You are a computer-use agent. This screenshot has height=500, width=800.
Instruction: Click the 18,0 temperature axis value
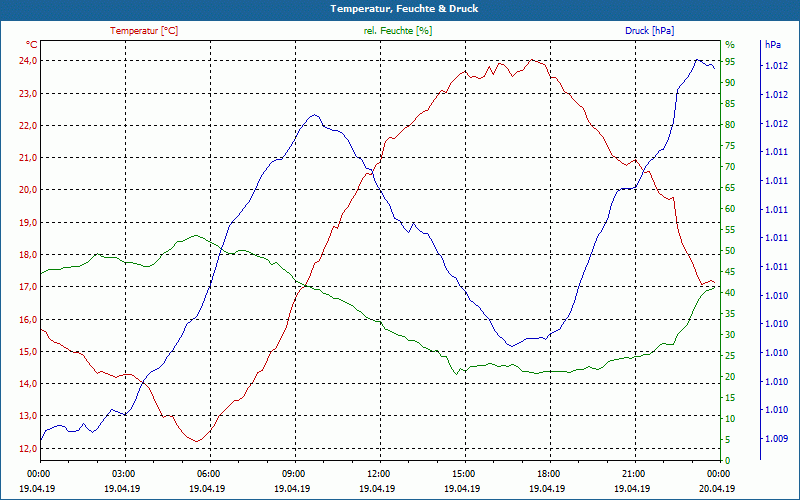tap(28, 255)
